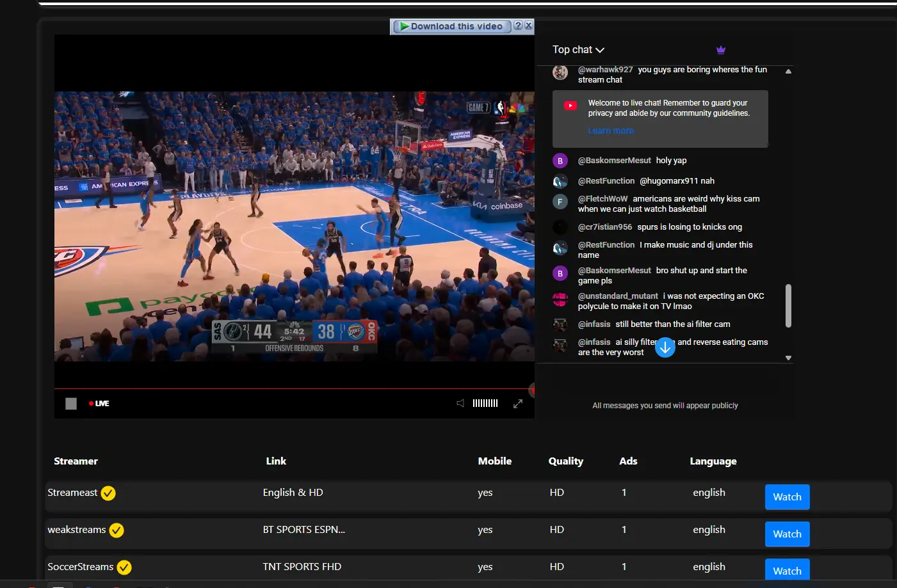The width and height of the screenshot is (897, 588).
Task: Open @unstandard_mutant avatar in chat
Action: pos(560,299)
